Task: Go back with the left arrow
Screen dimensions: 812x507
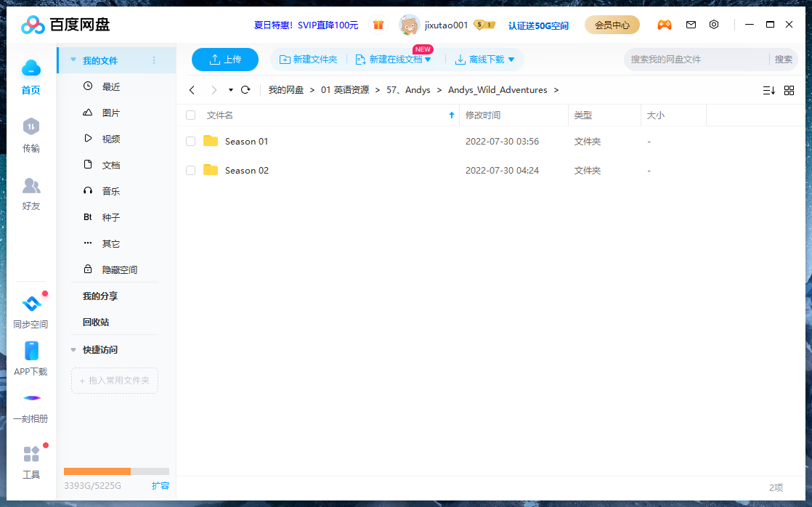Action: [192, 90]
